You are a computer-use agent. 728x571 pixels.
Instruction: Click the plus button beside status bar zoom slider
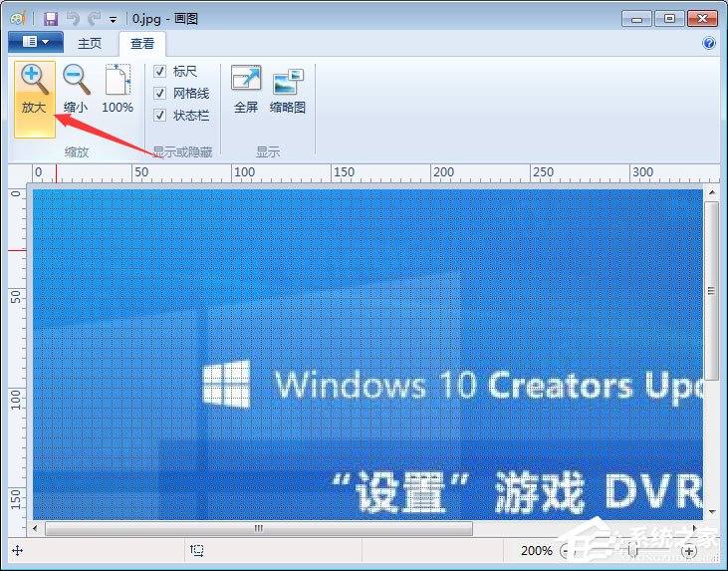[688, 551]
